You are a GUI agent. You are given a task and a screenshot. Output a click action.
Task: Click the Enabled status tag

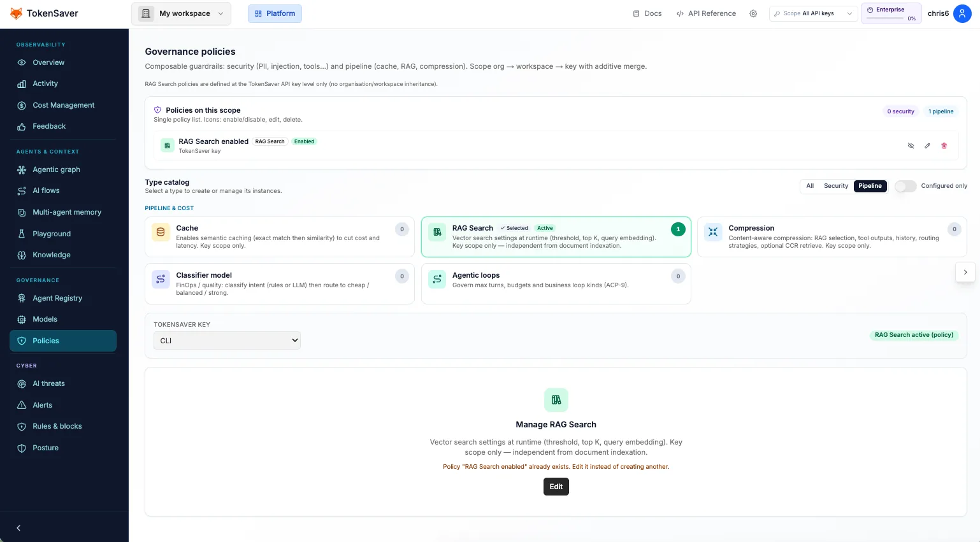(x=304, y=141)
